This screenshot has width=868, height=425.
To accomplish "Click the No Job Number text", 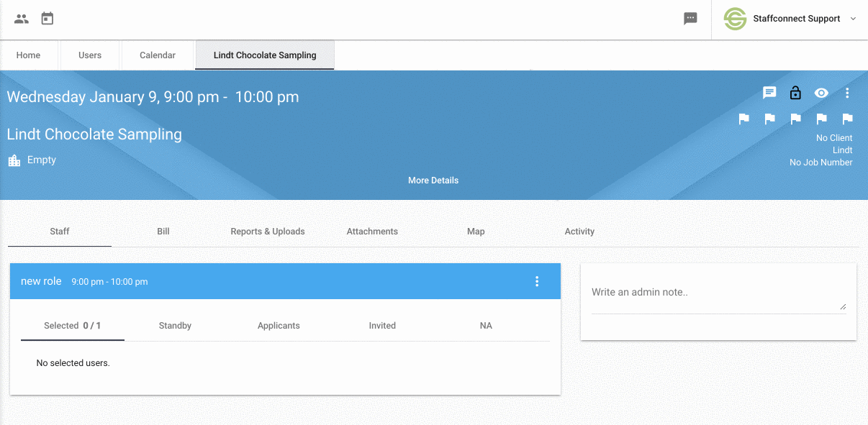I will tap(821, 163).
